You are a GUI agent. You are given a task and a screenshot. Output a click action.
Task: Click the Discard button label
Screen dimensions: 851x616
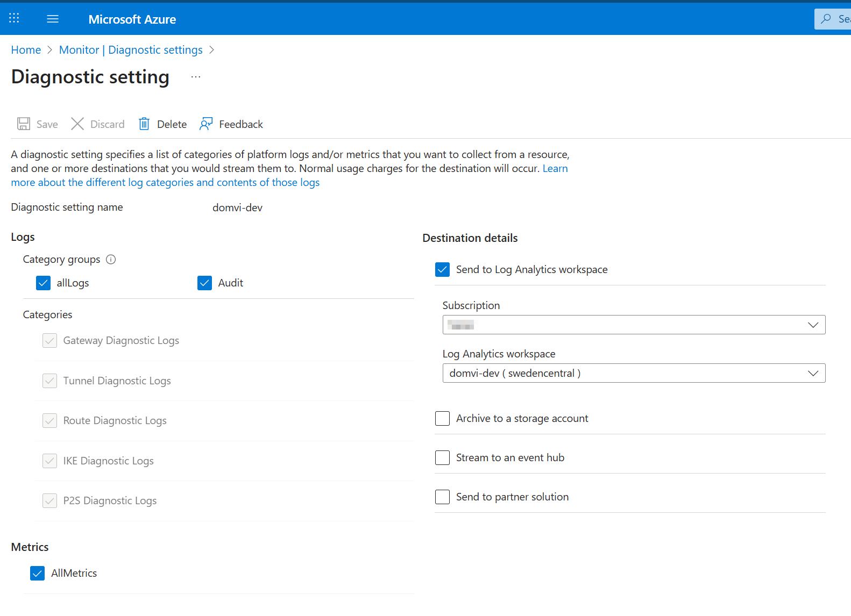click(x=108, y=124)
